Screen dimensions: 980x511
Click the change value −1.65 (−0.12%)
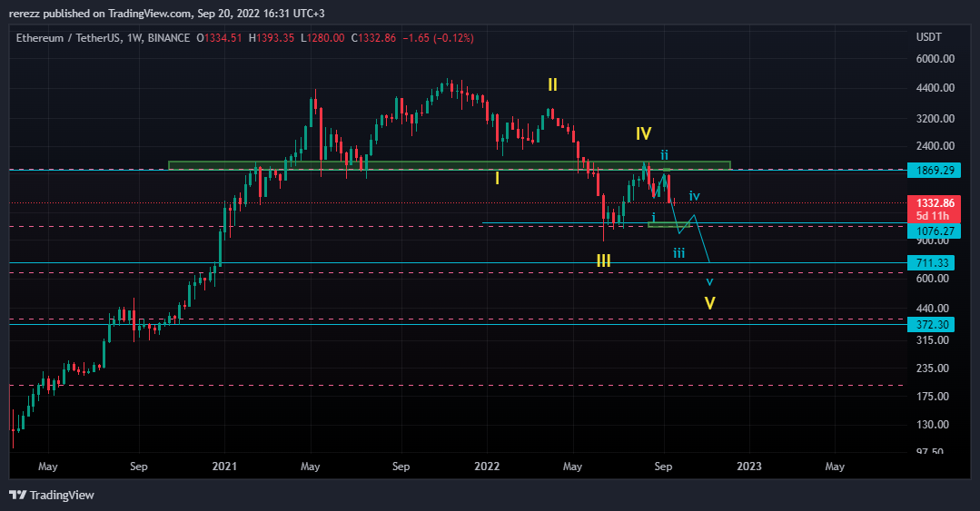click(x=438, y=38)
